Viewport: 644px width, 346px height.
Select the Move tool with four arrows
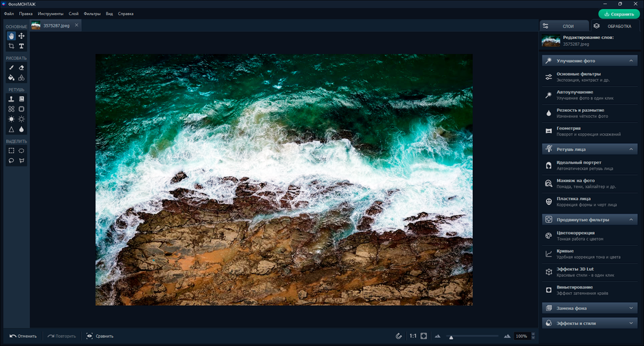pyautogui.click(x=21, y=36)
